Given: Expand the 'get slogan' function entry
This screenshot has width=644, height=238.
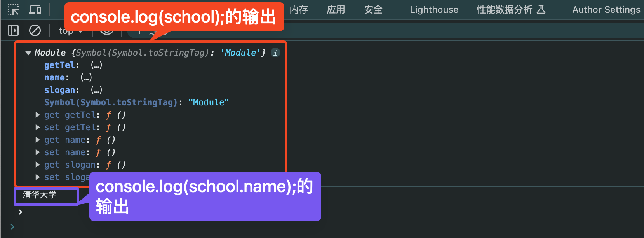Looking at the screenshot, I should point(38,165).
